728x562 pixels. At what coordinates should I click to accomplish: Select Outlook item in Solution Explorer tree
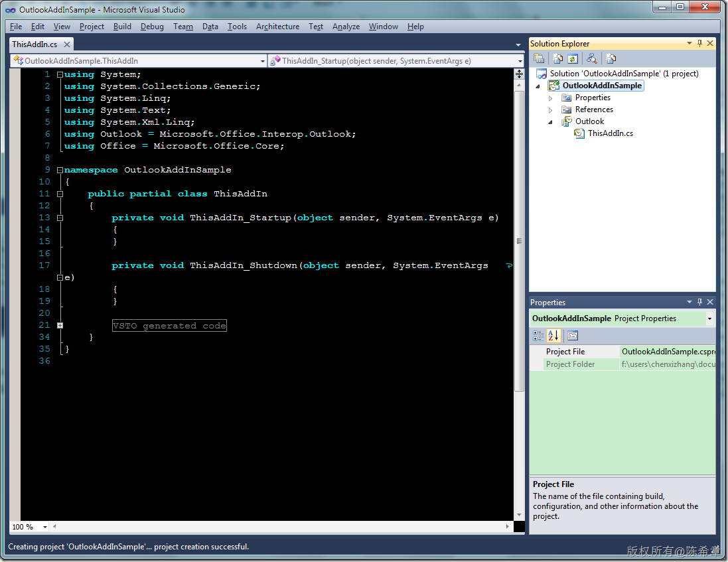click(589, 121)
